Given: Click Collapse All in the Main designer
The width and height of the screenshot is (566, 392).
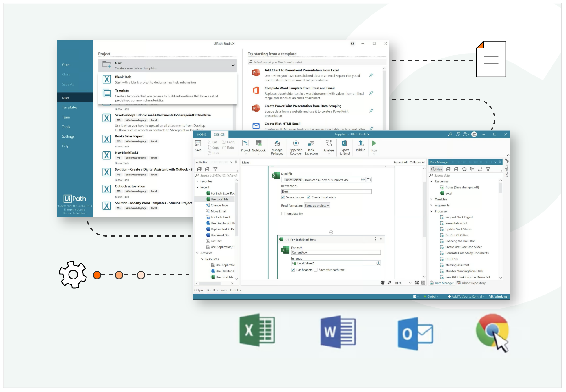Looking at the screenshot, I should pos(417,163).
